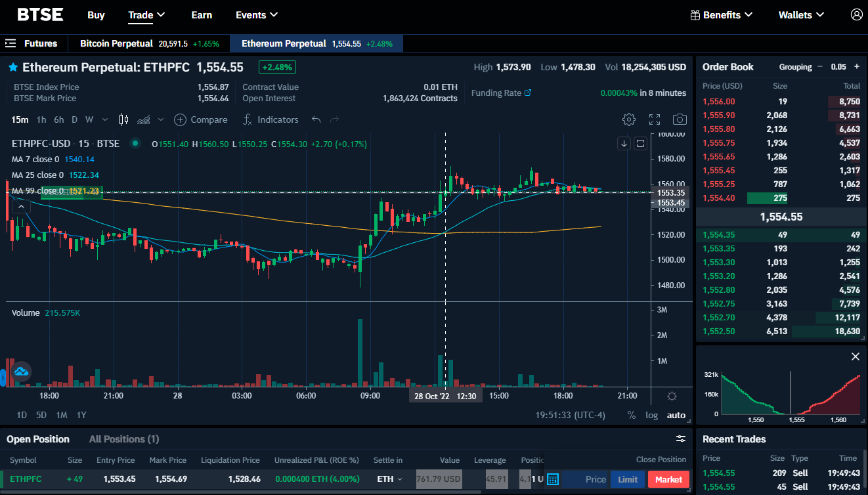
Task: Enter fullscreen chart mode
Action: [655, 119]
